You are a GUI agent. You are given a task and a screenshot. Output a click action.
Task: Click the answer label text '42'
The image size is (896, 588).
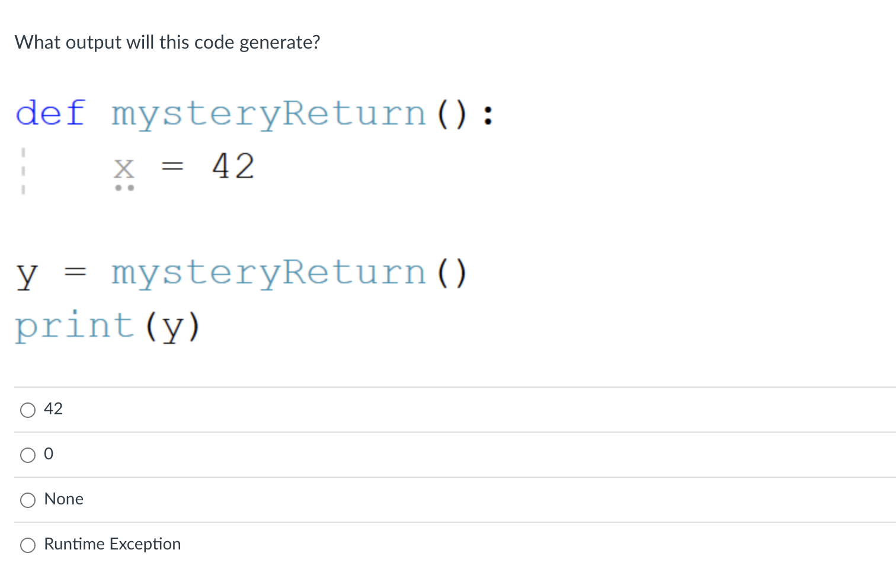tap(54, 408)
